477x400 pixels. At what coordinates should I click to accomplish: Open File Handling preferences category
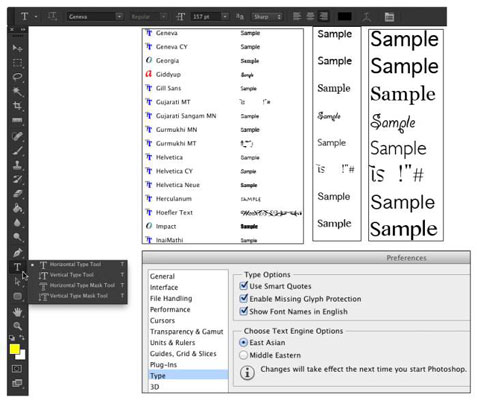coord(171,298)
